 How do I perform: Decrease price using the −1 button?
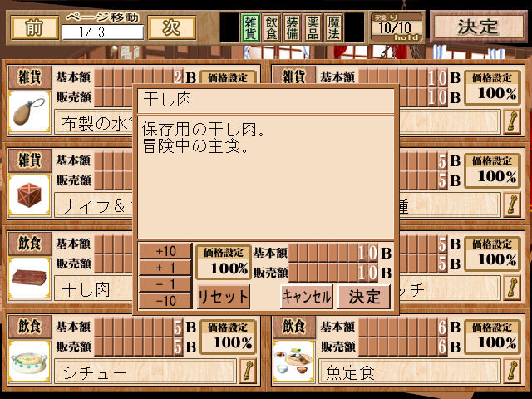(165, 284)
